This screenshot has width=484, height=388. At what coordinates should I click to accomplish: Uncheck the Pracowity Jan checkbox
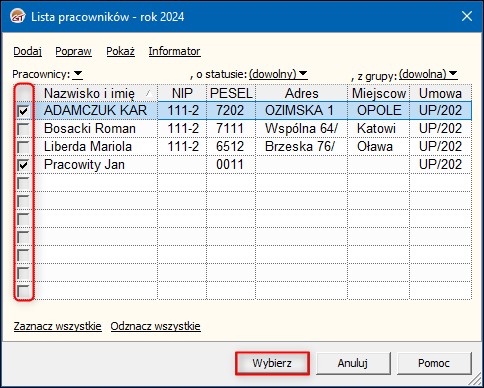click(x=23, y=165)
